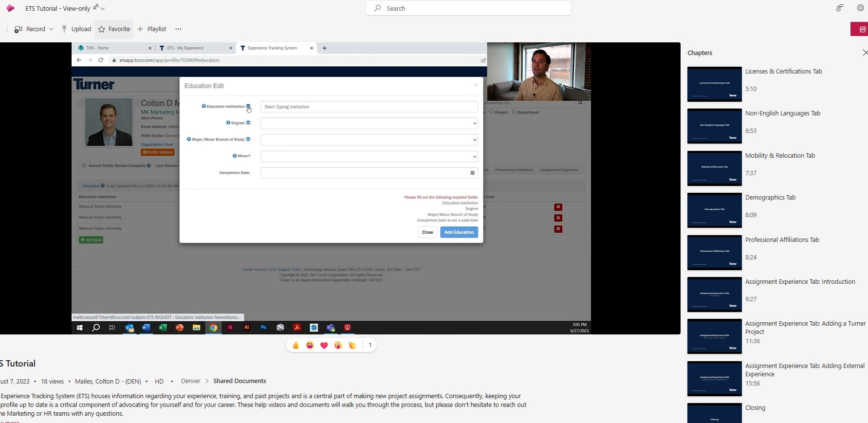The height and width of the screenshot is (423, 868).
Task: React with the heart emoji
Action: point(324,346)
